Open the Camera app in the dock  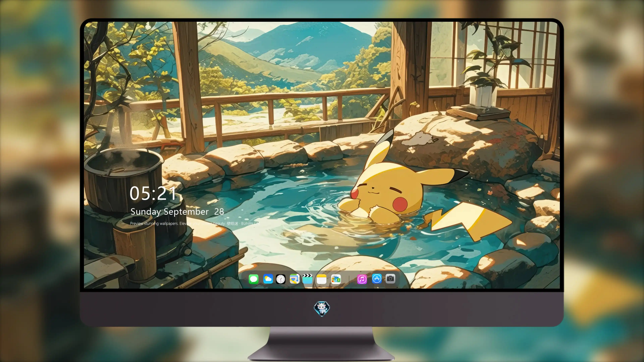click(390, 279)
